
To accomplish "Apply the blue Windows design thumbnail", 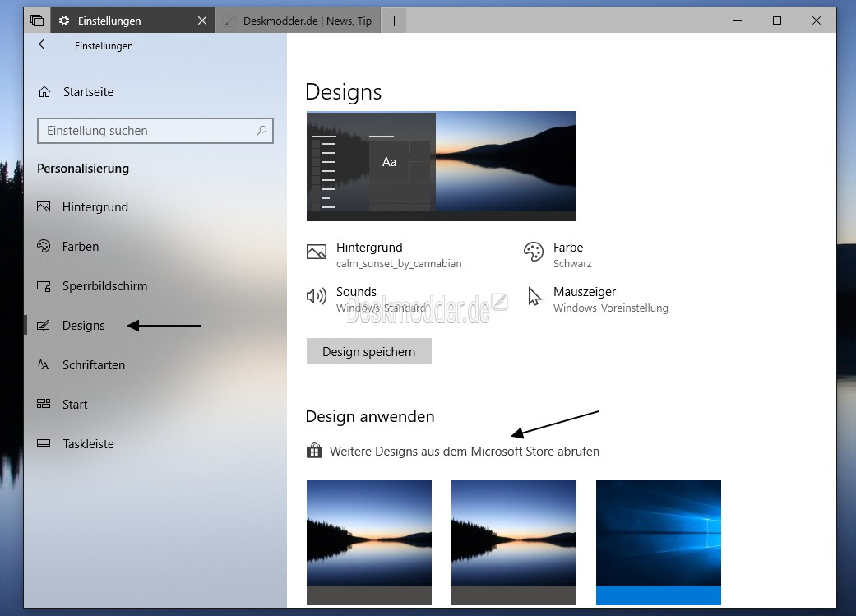I will tap(659, 542).
